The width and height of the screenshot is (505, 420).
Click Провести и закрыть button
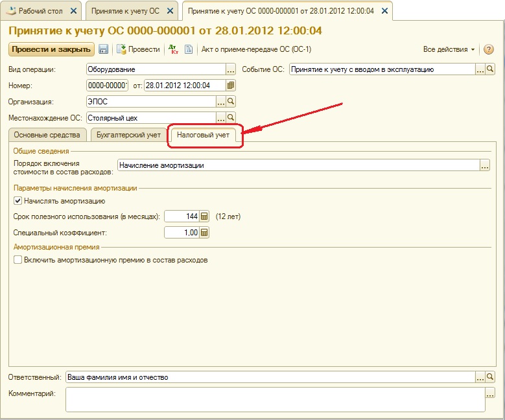coord(51,49)
